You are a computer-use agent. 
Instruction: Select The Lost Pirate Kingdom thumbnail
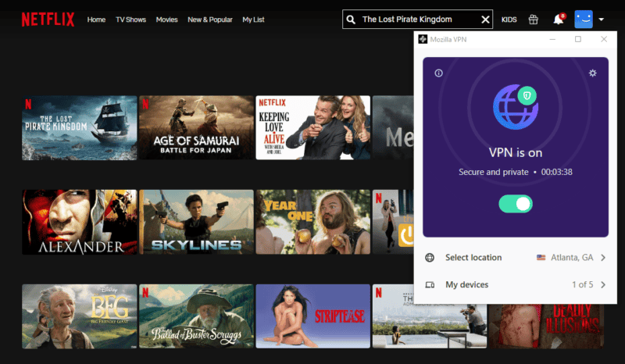[80, 127]
